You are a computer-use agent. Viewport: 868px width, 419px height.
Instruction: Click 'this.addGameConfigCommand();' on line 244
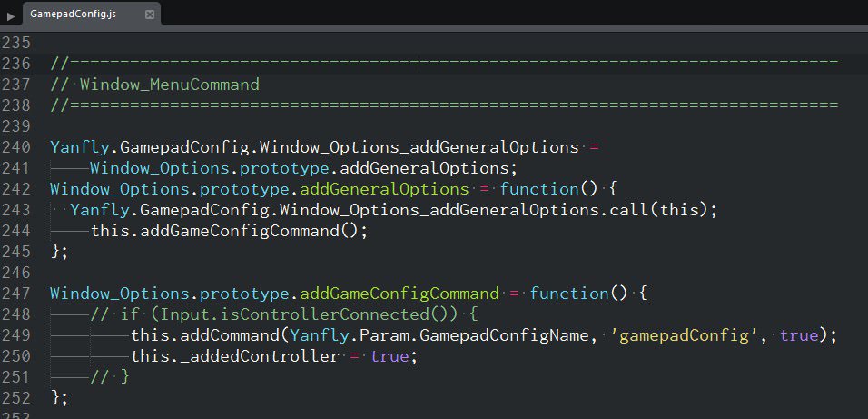pos(229,231)
